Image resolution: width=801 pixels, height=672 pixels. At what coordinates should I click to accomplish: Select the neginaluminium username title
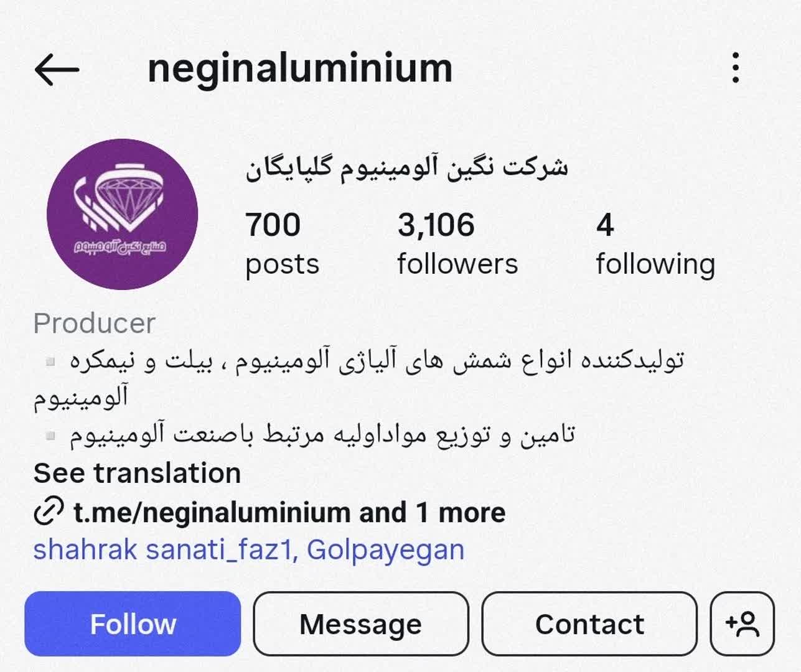click(x=300, y=68)
